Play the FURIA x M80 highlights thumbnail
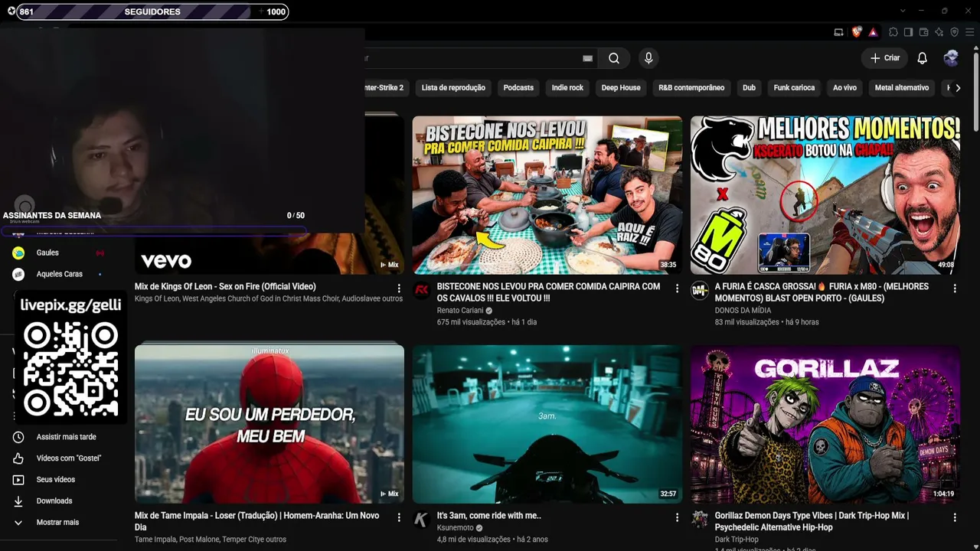The width and height of the screenshot is (980, 551). [x=825, y=195]
